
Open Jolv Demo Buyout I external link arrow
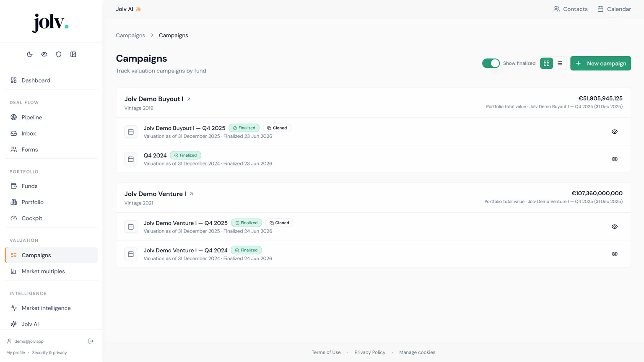pos(189,99)
